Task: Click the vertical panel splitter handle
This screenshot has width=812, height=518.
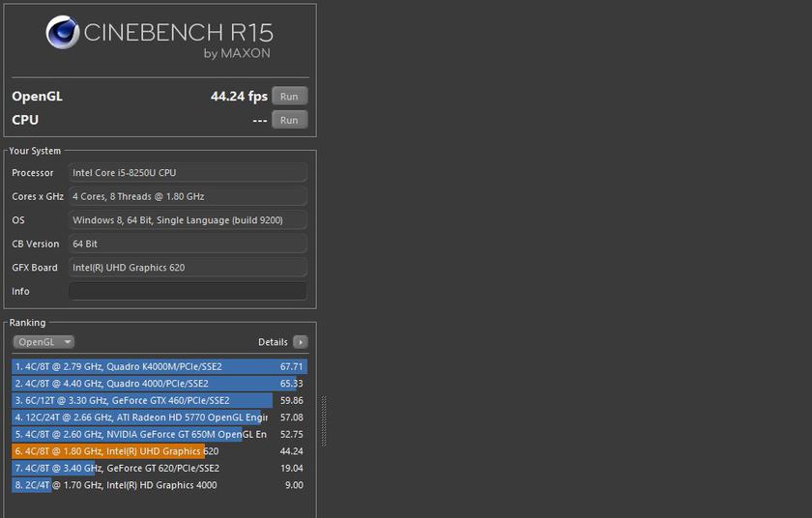Action: pyautogui.click(x=323, y=420)
